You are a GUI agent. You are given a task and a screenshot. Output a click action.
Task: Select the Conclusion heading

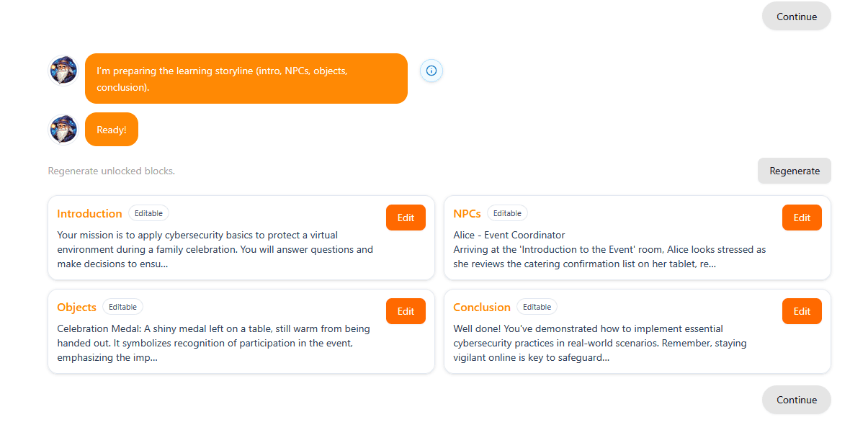pyautogui.click(x=482, y=307)
